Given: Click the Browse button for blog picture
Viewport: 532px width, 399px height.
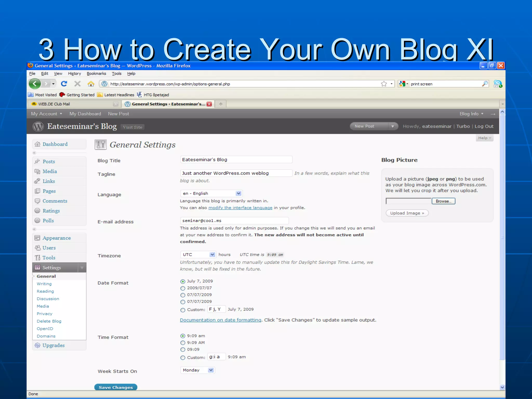Looking at the screenshot, I should [x=443, y=201].
